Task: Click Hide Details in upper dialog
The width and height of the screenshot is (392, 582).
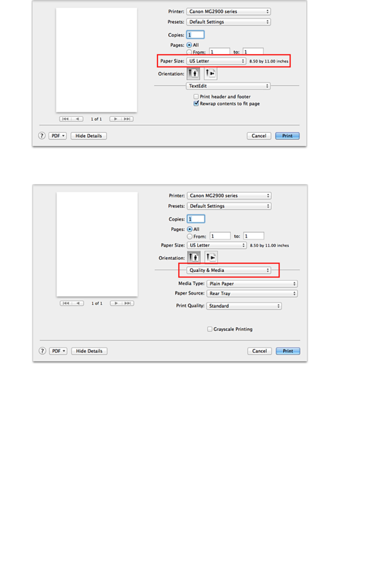Action: tap(89, 136)
